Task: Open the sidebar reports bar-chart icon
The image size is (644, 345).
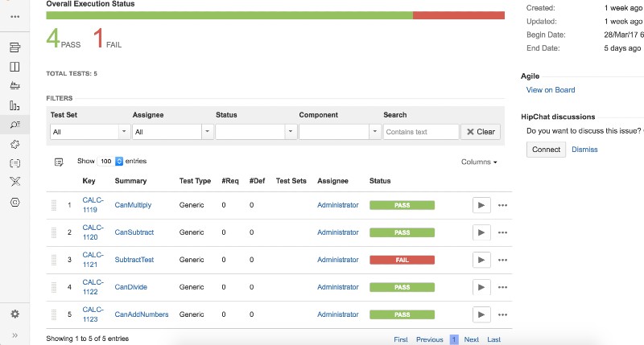Action: (14, 105)
